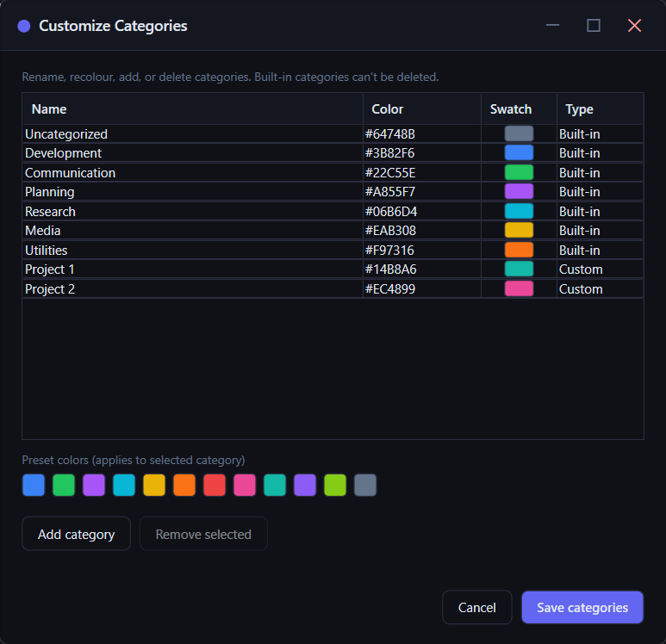Click the #F97316 color cell
This screenshot has width=666, height=644.
422,250
